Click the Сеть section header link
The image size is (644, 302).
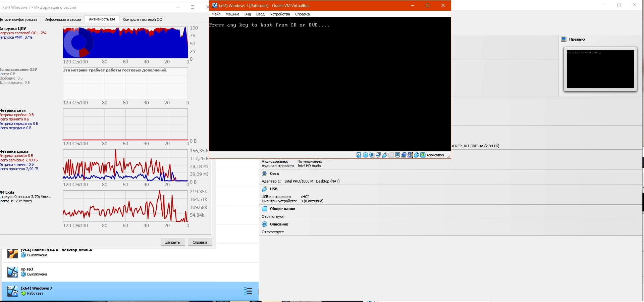[274, 173]
